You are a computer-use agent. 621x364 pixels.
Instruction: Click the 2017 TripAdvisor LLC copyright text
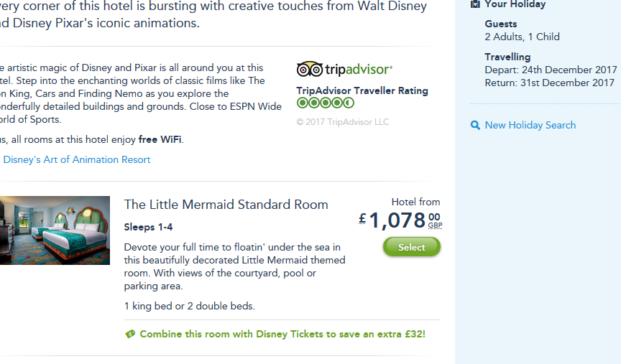(342, 121)
